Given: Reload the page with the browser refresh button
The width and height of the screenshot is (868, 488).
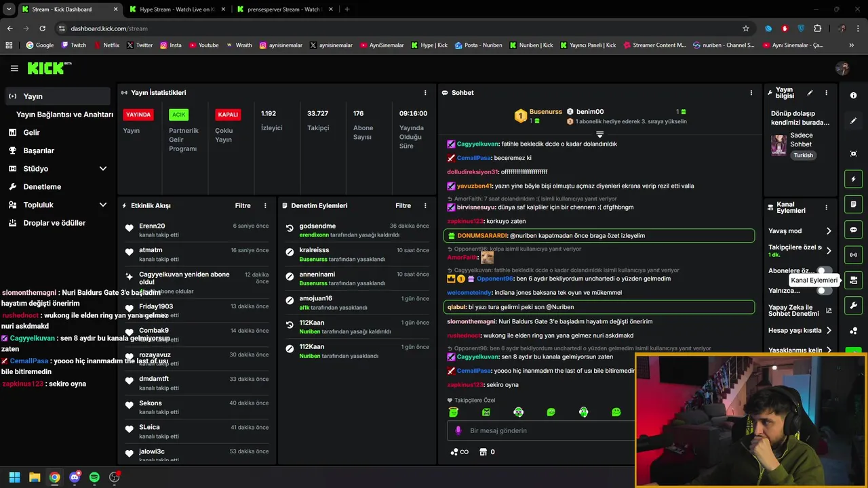Looking at the screenshot, I should [x=42, y=28].
